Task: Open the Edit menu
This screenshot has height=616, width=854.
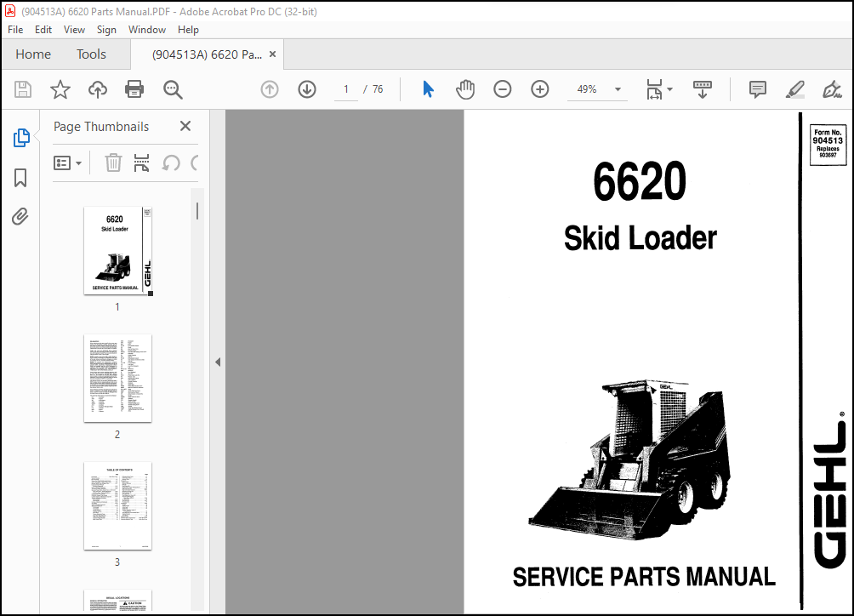Action: coord(43,30)
